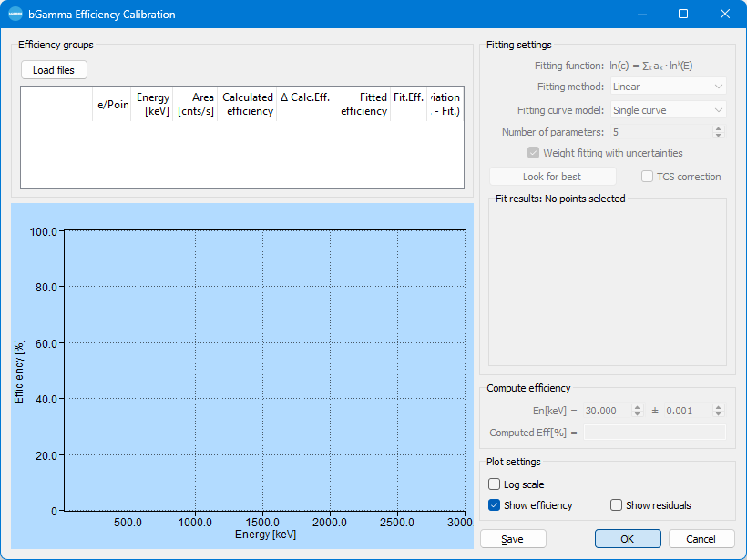
Task: Decrease the energy uncertainty value
Action: coord(719,414)
